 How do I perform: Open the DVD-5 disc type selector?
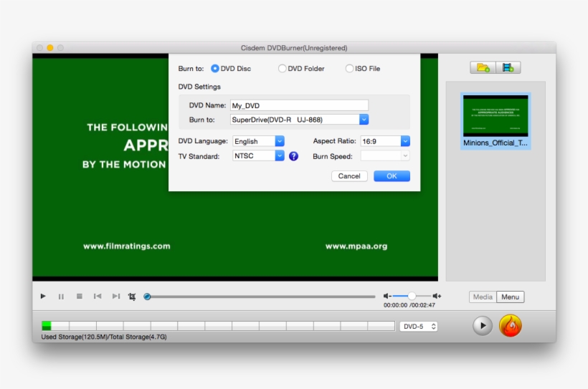tap(419, 326)
